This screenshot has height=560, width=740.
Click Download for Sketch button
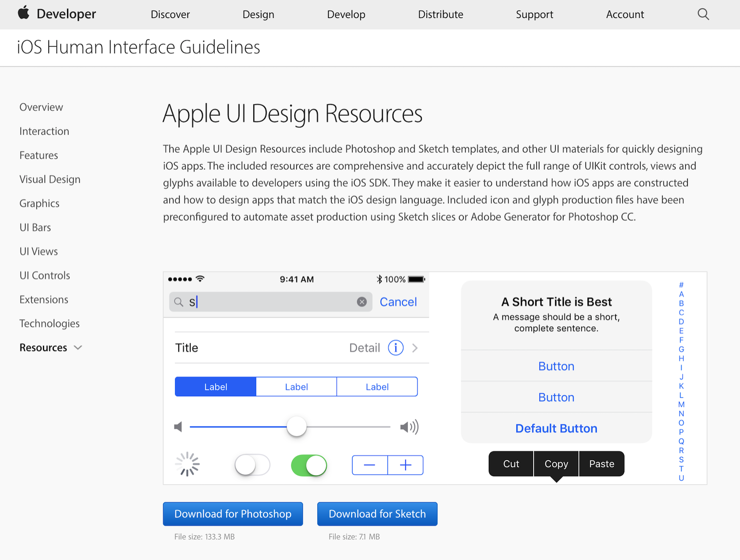click(377, 514)
